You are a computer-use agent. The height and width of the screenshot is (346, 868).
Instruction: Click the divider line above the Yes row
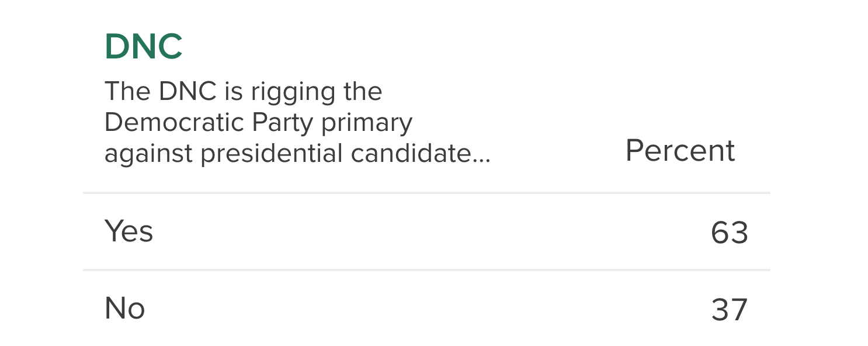tap(426, 192)
